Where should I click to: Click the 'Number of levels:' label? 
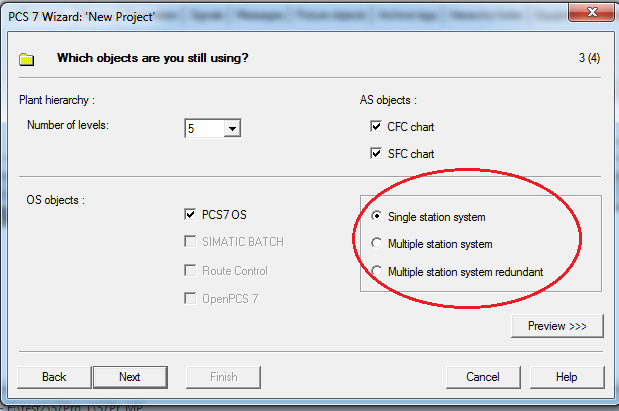68,125
